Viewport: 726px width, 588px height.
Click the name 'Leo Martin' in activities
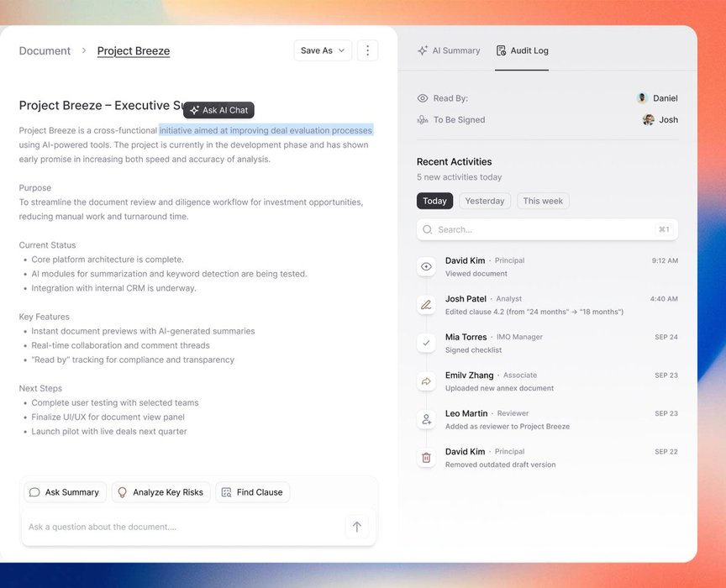(x=466, y=413)
